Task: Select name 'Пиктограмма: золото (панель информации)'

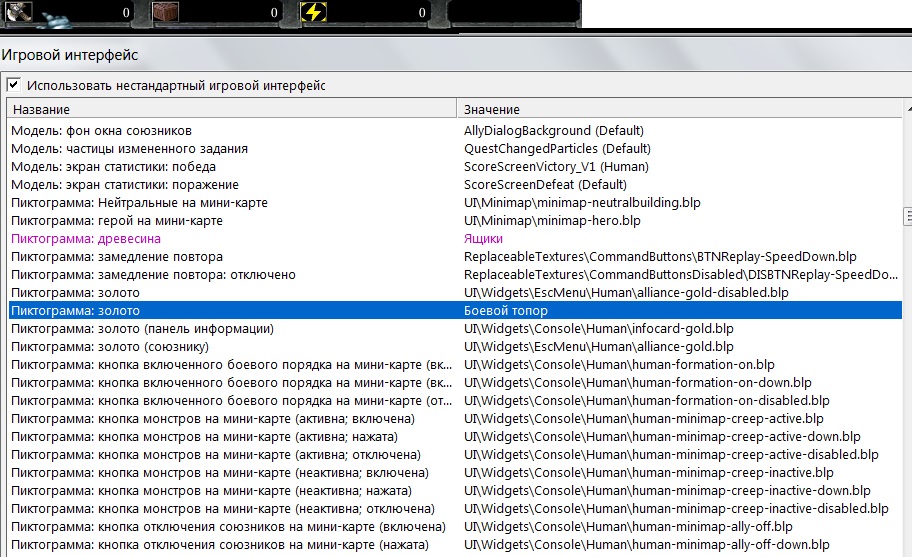Action: (142, 329)
